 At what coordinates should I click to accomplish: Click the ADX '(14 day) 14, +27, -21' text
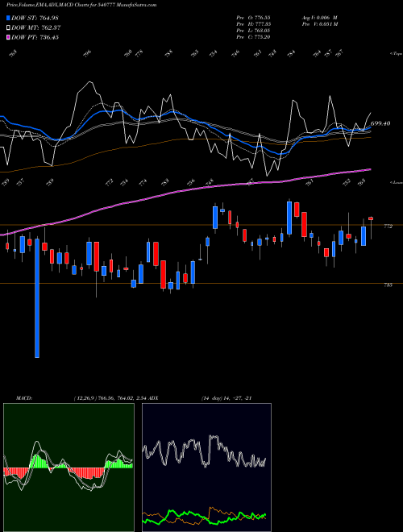226,398
